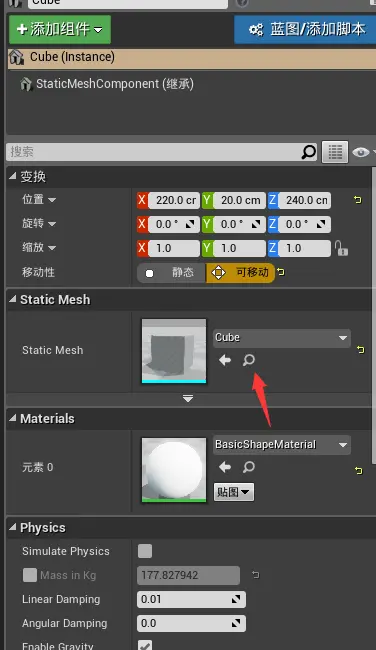Open the Textures (贴图) dropdown
Image resolution: width=376 pixels, height=650 pixels.
point(234,492)
